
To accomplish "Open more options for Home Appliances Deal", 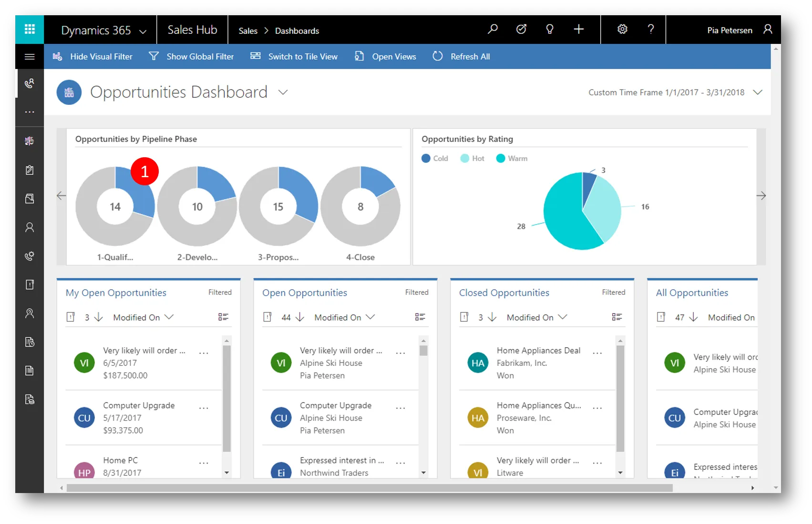I will tap(597, 353).
